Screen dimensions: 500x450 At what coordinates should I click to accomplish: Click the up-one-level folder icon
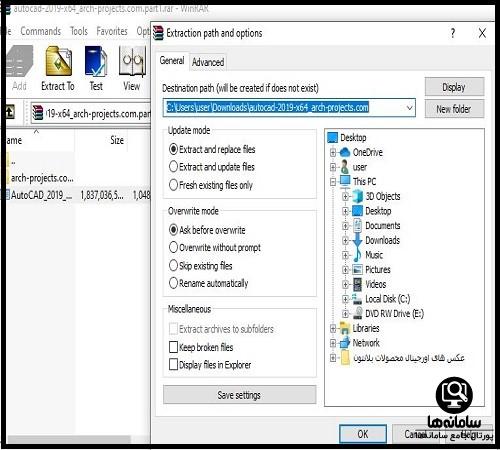[10, 112]
